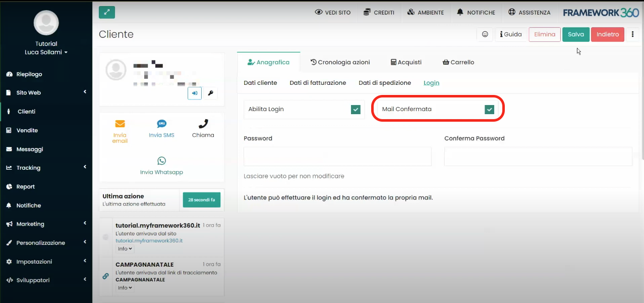Screen dimensions: 644x303
Task: Open the three-dot more options menu
Action: click(x=632, y=34)
